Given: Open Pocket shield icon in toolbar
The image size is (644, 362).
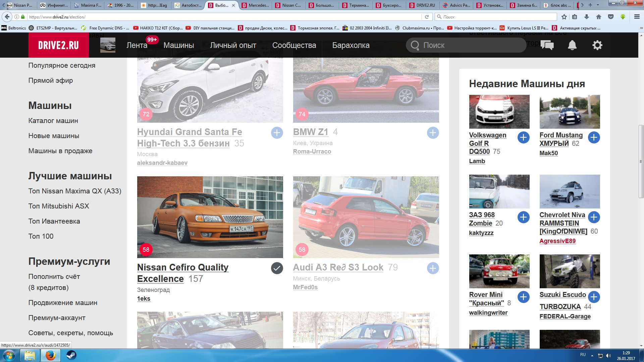Looking at the screenshot, I should (611, 17).
